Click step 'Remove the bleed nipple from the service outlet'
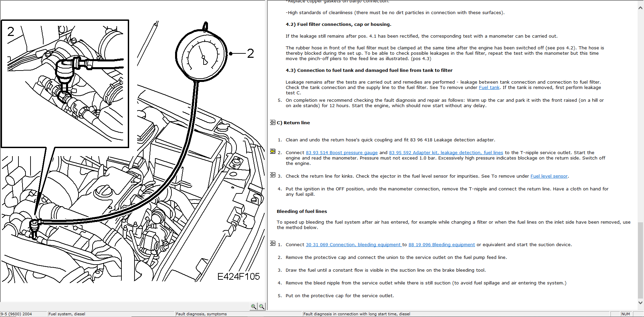644x317 pixels. click(426, 283)
